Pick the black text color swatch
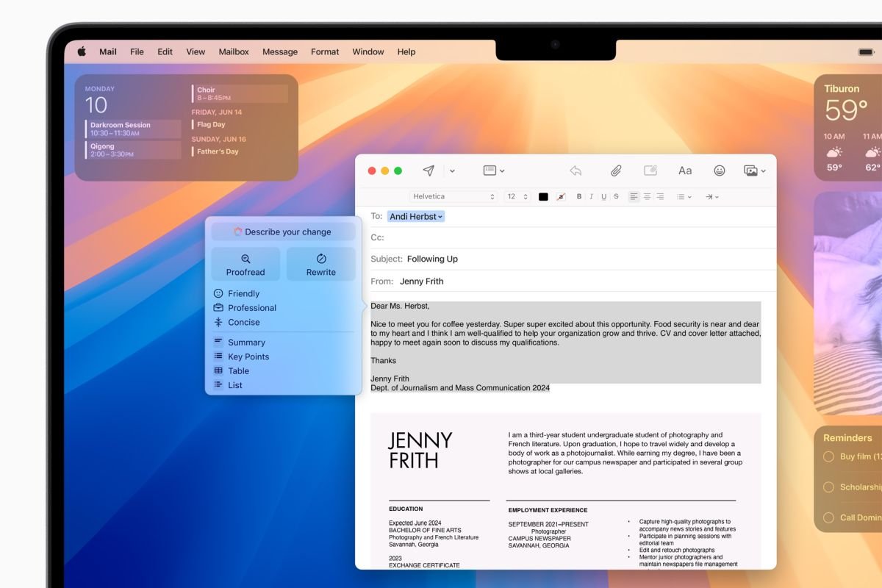 pyautogui.click(x=543, y=197)
